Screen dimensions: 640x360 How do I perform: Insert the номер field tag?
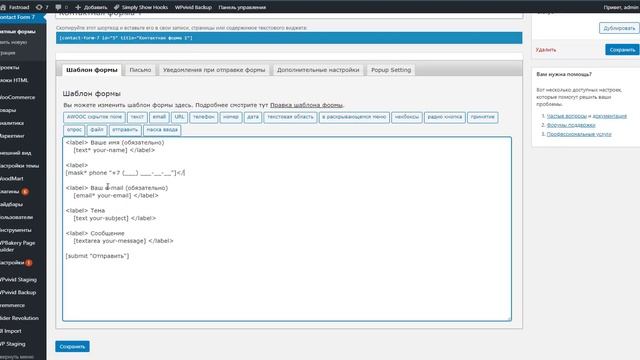pos(231,117)
